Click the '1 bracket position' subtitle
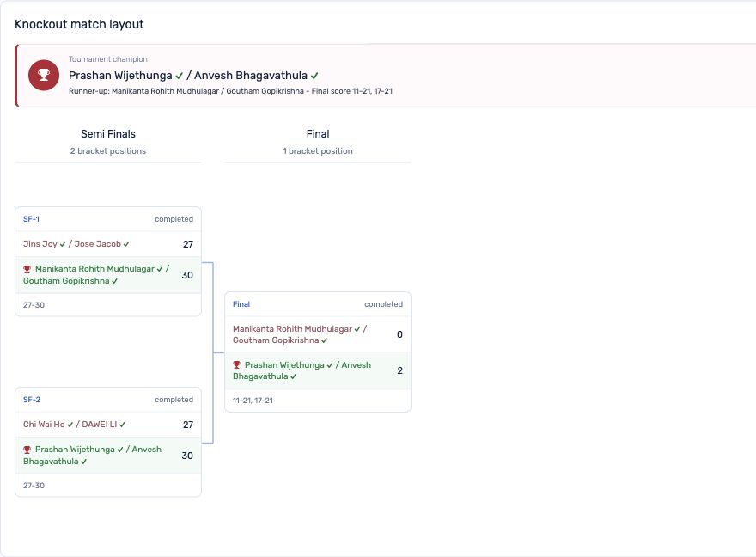 point(318,151)
